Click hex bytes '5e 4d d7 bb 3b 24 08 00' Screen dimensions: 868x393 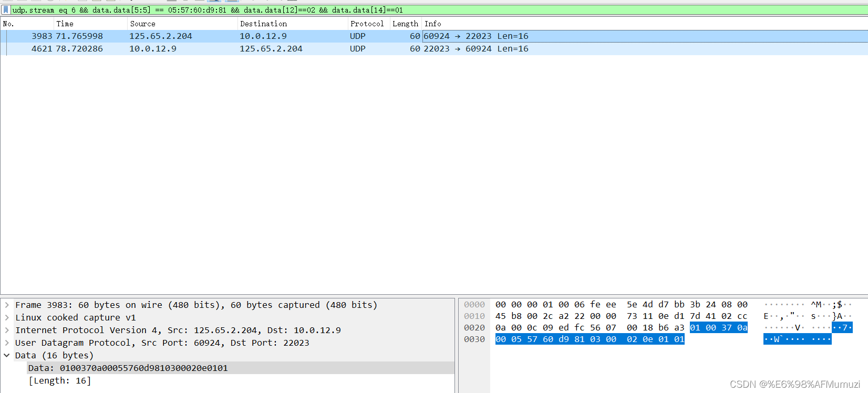[687, 305]
